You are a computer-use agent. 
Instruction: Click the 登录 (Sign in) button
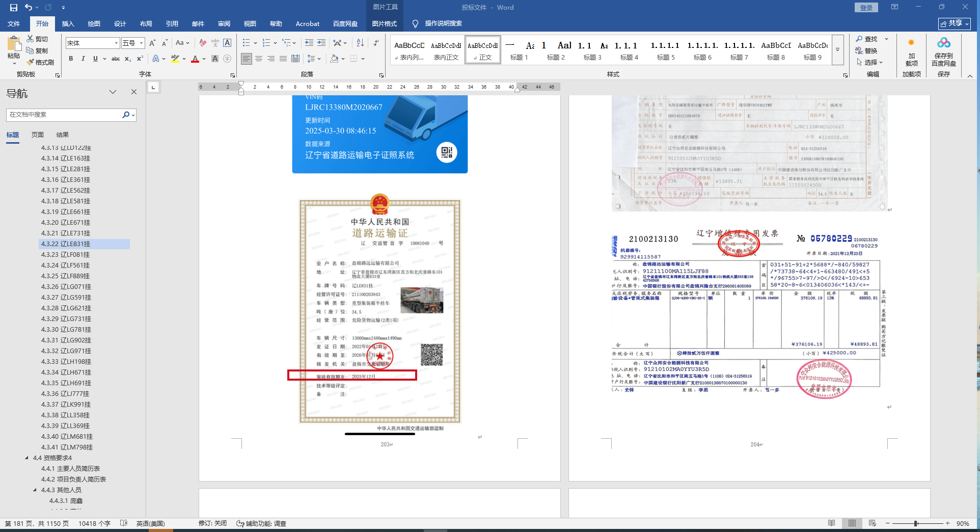[x=866, y=8]
